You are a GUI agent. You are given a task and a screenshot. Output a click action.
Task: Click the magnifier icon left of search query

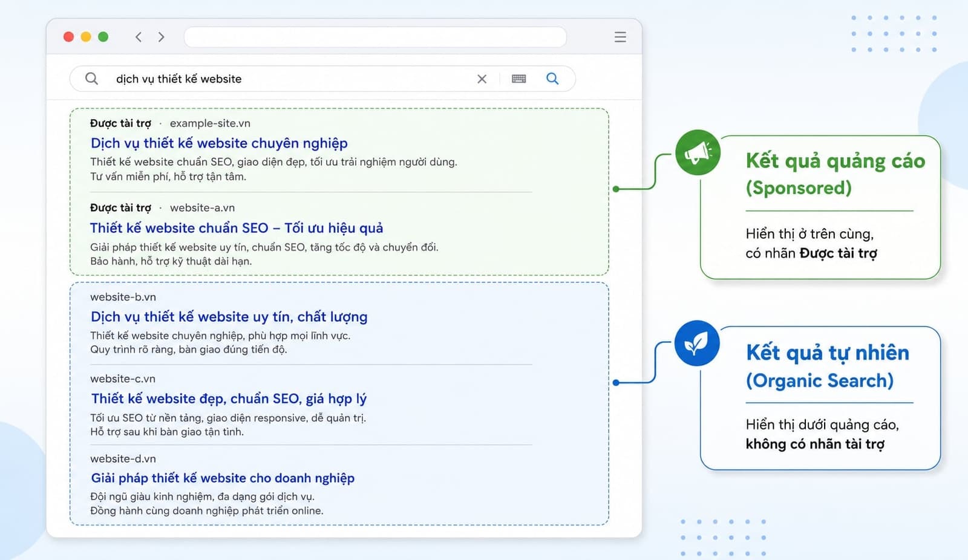point(91,79)
